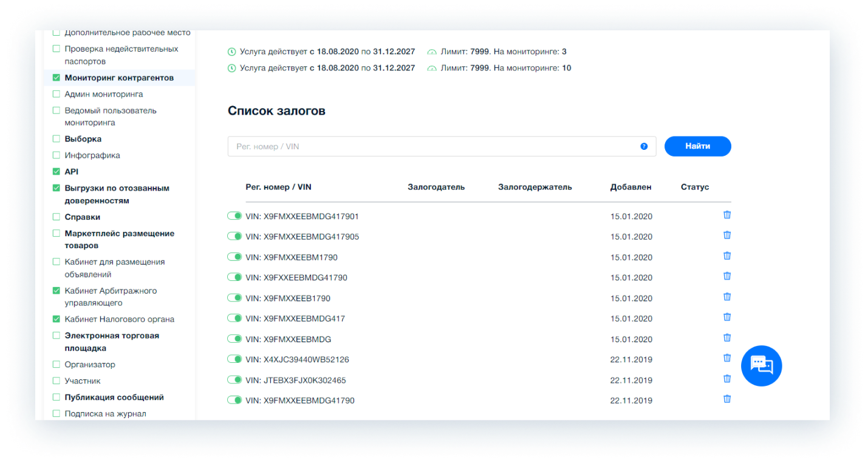868x463 pixels.
Task: Delete the VIN X9FMXXEEBMDG417905 row
Action: pos(727,235)
